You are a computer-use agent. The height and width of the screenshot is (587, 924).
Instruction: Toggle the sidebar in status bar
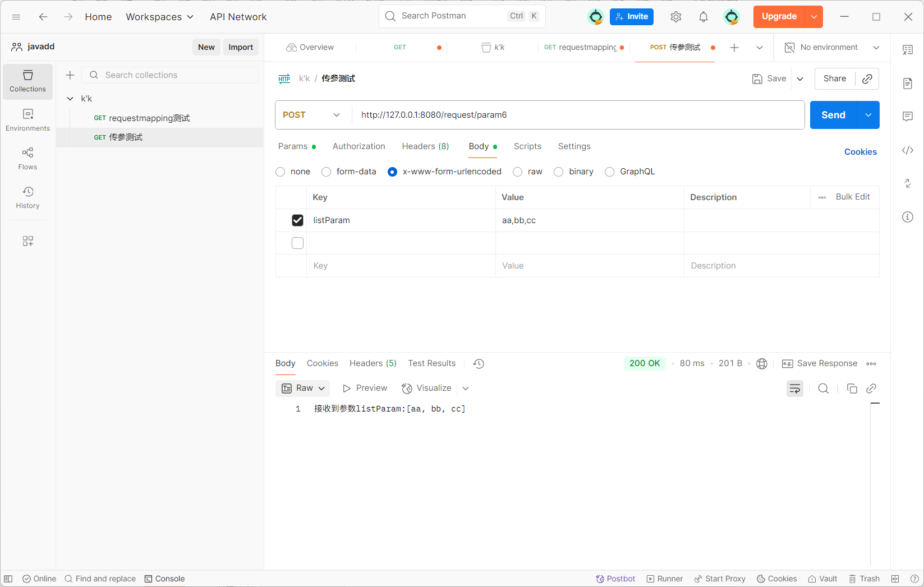click(8, 579)
